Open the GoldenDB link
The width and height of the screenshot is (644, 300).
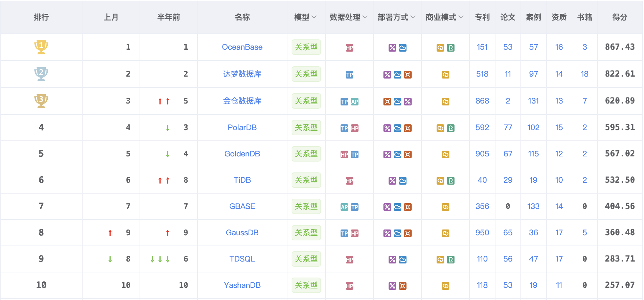click(x=242, y=154)
